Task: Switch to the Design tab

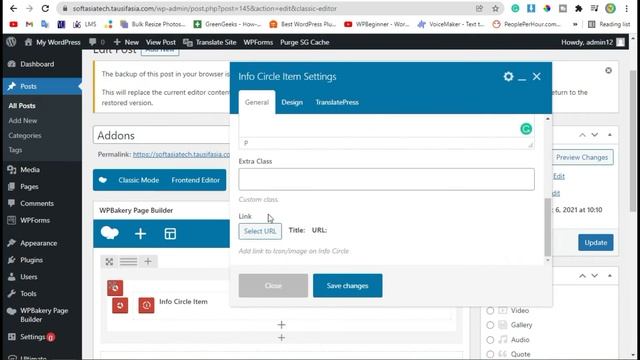Action: coord(292,102)
